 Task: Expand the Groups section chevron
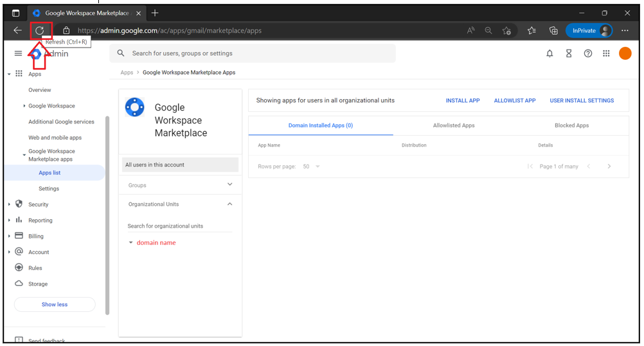[x=230, y=185]
